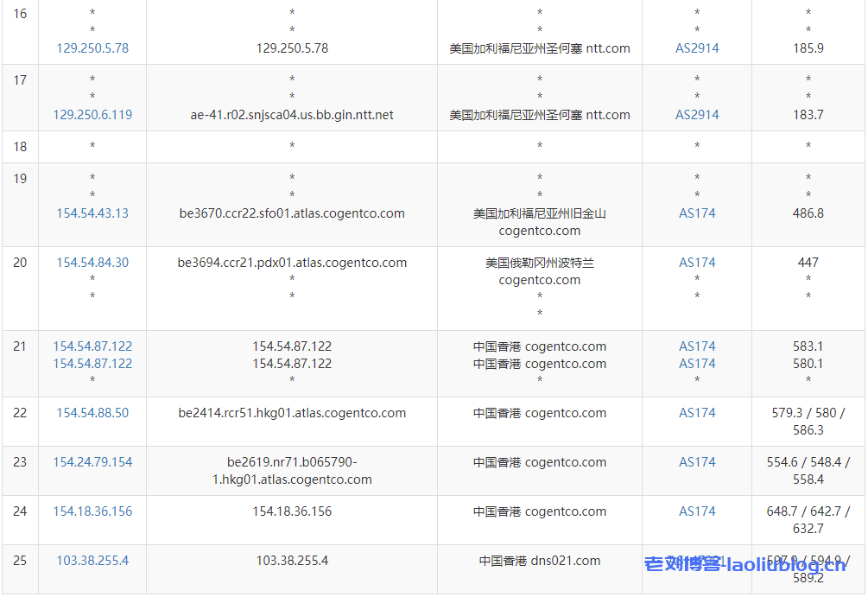
Task: Click the AS174 link in hop 20
Action: point(697,263)
